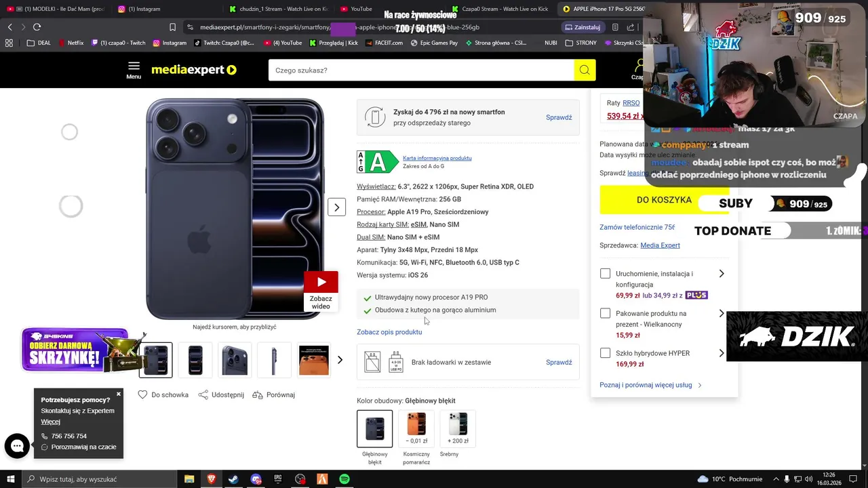Open the DEAL bookmarks folder
This screenshot has width=868, height=488.
(x=39, y=43)
